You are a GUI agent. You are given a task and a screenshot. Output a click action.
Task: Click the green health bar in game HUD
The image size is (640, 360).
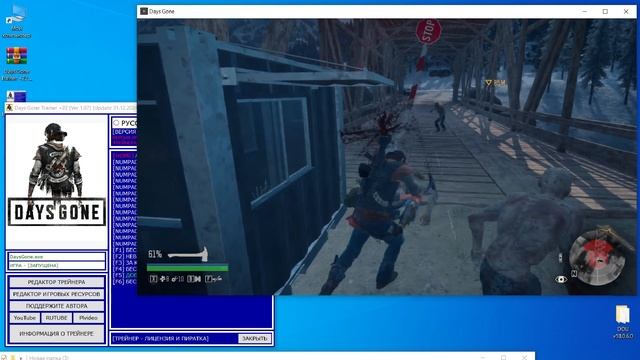(187, 268)
